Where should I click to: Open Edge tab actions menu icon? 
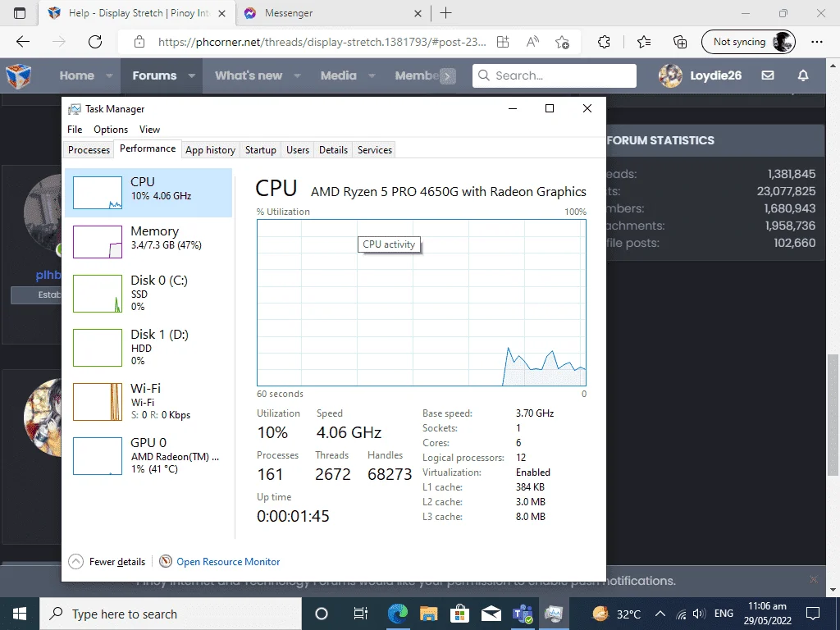coord(20,13)
